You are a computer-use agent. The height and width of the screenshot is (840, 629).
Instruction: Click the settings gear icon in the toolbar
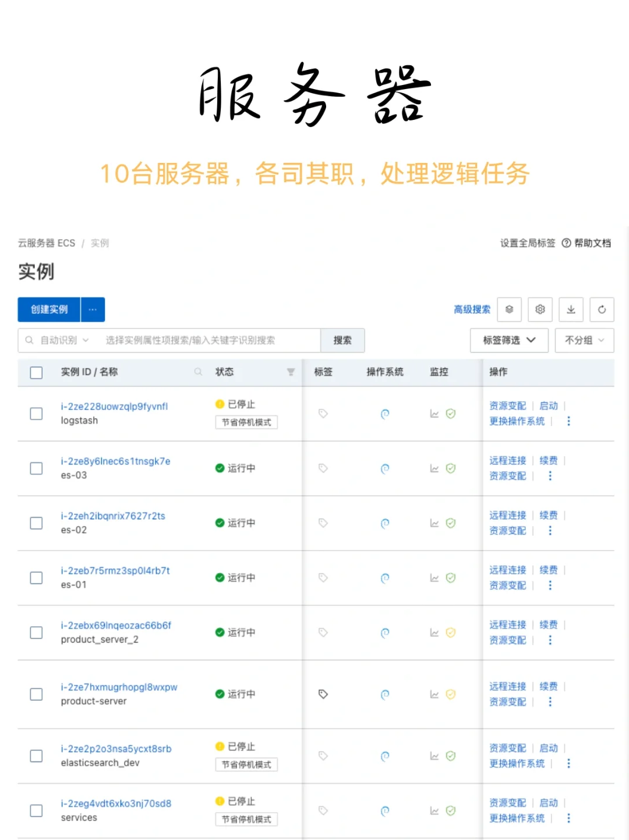(540, 309)
